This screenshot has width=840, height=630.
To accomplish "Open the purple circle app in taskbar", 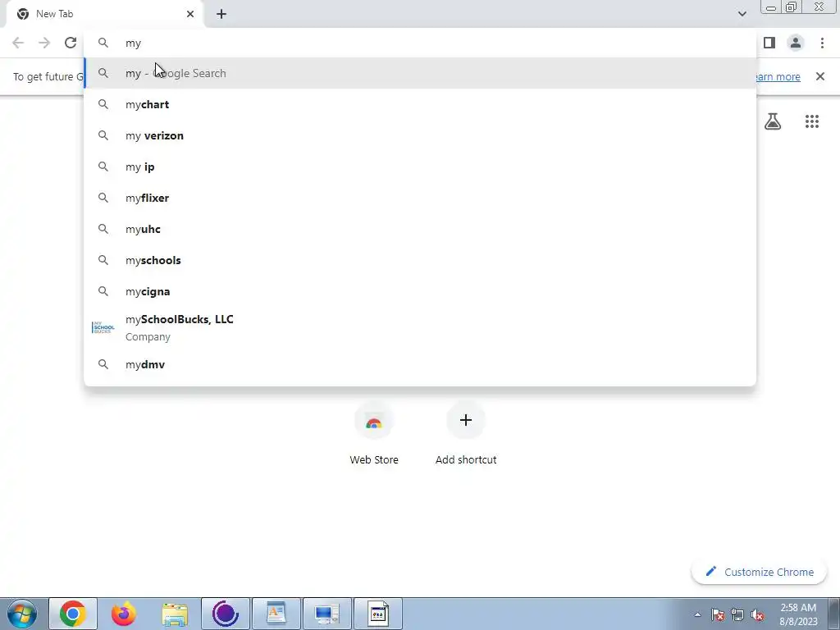I will click(x=225, y=614).
